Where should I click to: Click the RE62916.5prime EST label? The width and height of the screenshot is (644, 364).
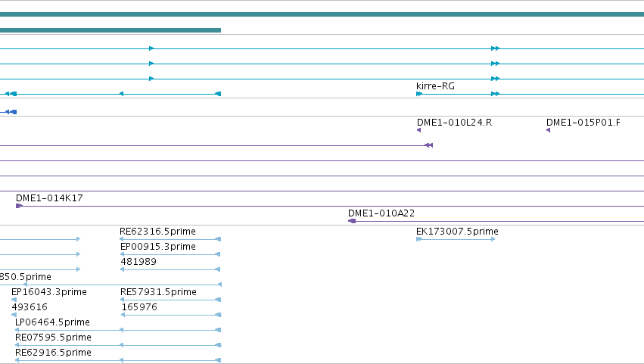[x=53, y=353]
